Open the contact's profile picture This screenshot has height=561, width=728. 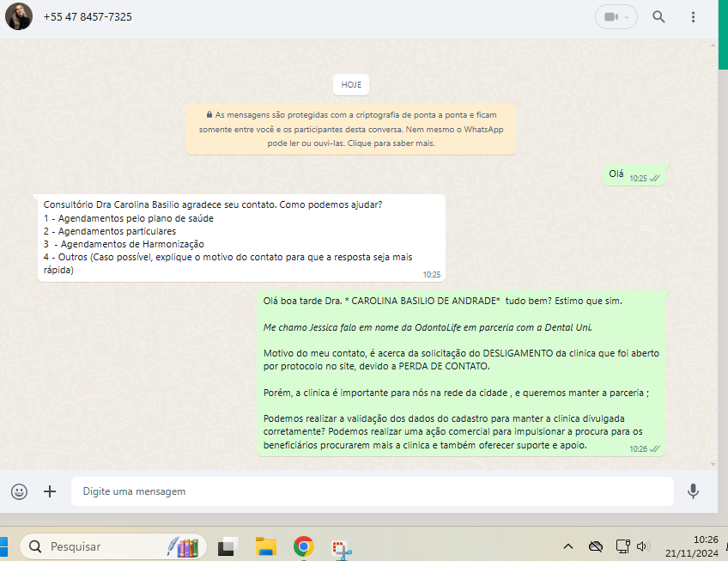19,16
